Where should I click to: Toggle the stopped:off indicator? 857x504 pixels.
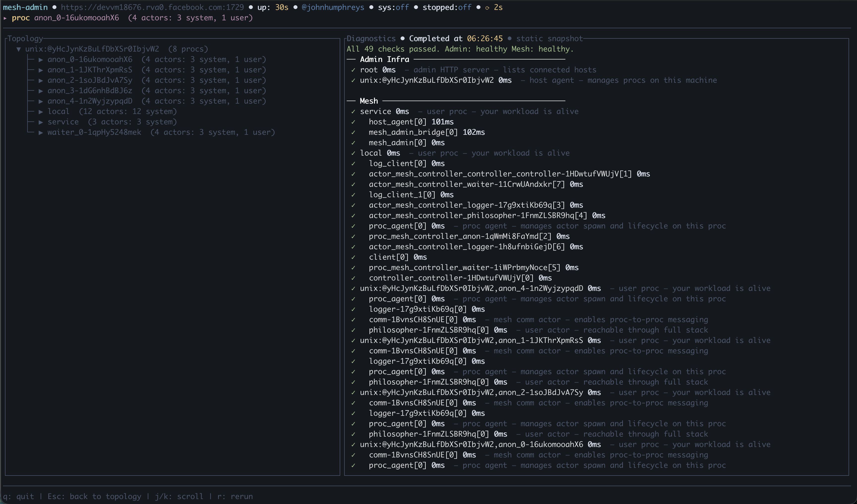tap(447, 7)
